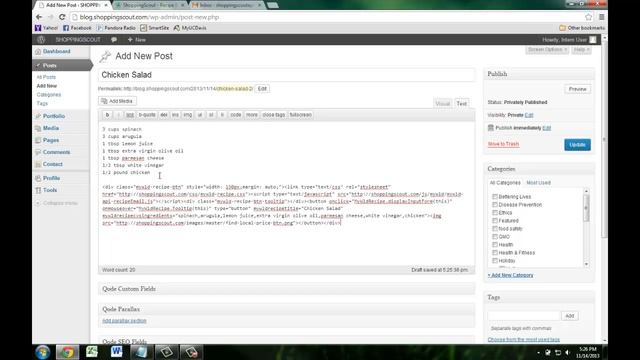Go to Dashboard in sidebar
The width and height of the screenshot is (640, 360).
coord(57,51)
